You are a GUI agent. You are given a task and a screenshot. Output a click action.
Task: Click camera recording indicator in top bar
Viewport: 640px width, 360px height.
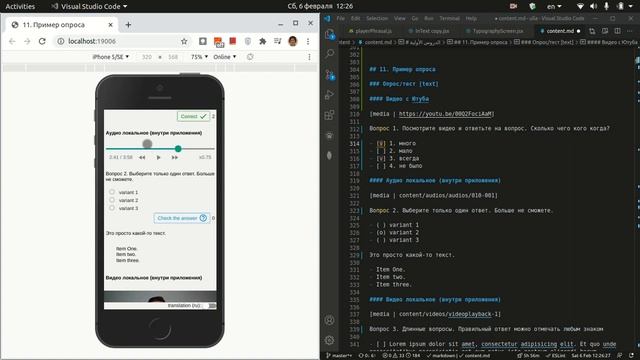point(513,6)
